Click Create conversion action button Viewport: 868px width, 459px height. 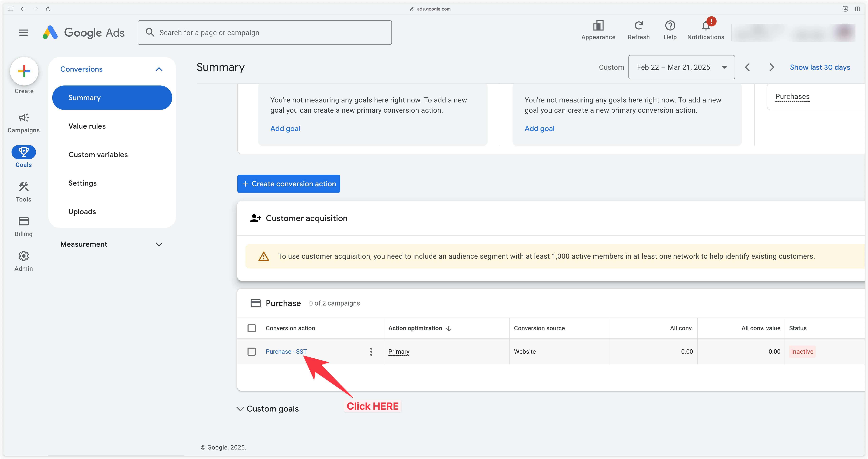point(288,184)
